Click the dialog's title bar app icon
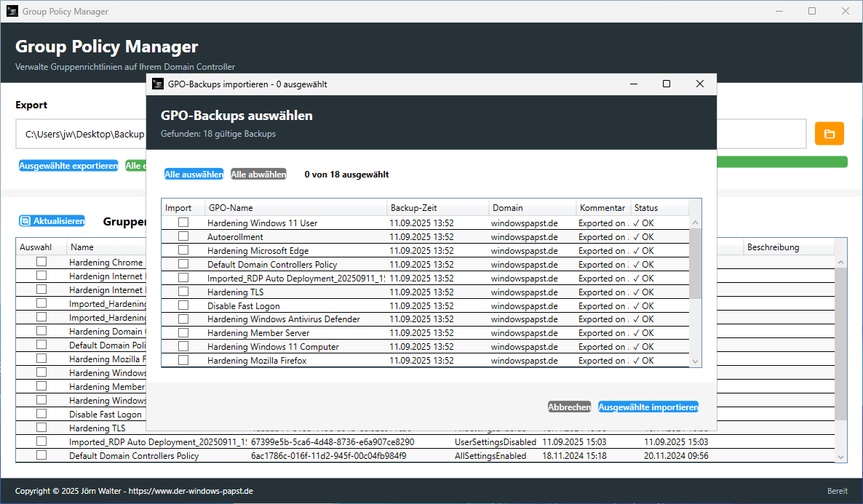This screenshot has height=504, width=863. pos(157,84)
